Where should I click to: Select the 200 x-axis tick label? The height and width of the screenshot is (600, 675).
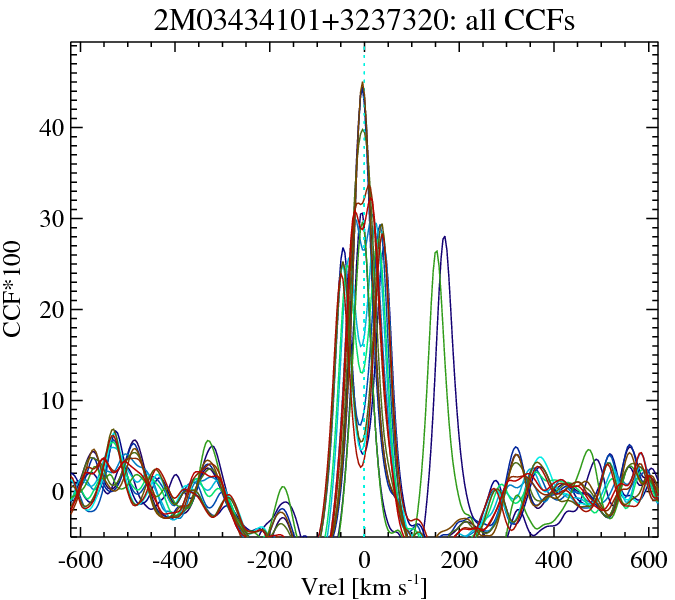click(x=459, y=559)
